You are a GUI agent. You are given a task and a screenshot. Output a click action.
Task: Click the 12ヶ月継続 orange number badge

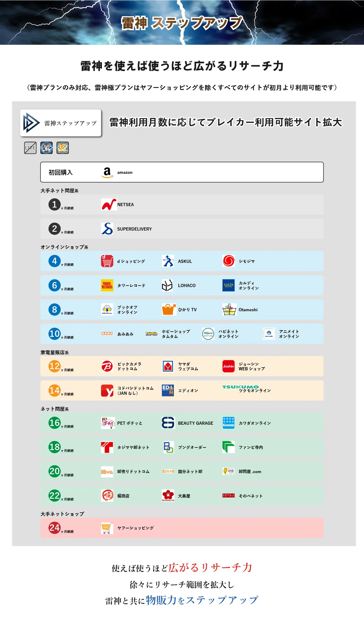click(x=55, y=366)
